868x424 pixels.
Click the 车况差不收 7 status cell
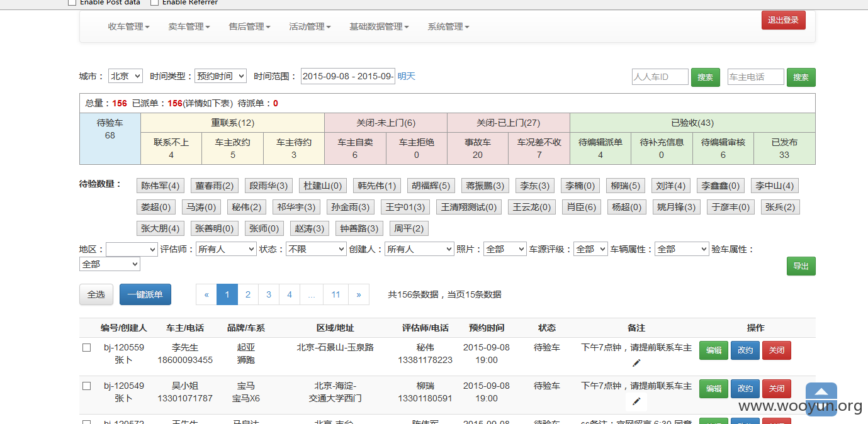point(539,148)
